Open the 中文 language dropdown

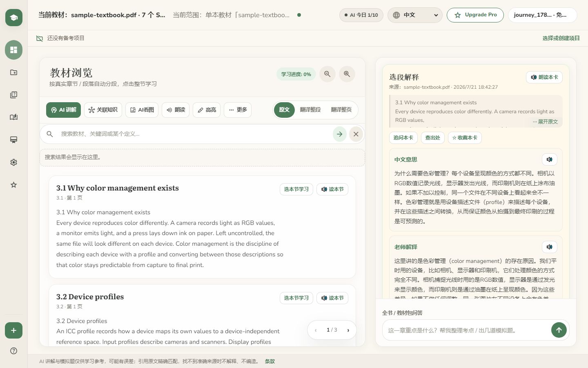click(415, 15)
